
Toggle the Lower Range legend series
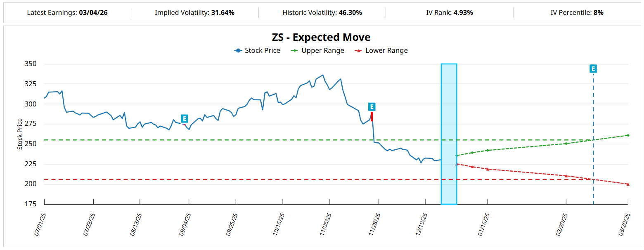coord(381,51)
